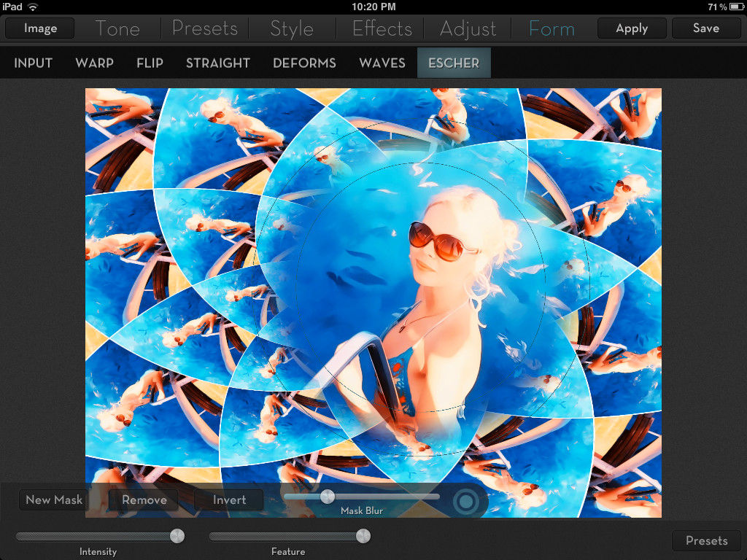Screen dimensions: 747x560
Task: Tap the iPad battery indicator
Action: pos(736,7)
